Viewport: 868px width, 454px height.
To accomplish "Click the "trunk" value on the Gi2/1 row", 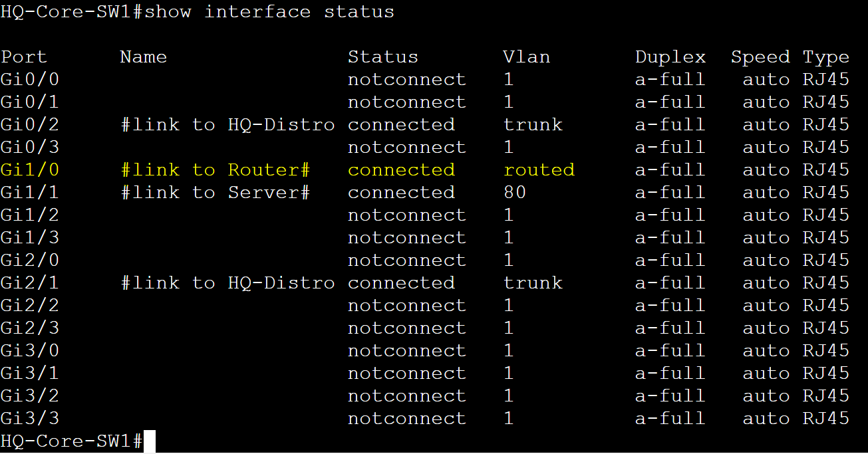I will 533,283.
